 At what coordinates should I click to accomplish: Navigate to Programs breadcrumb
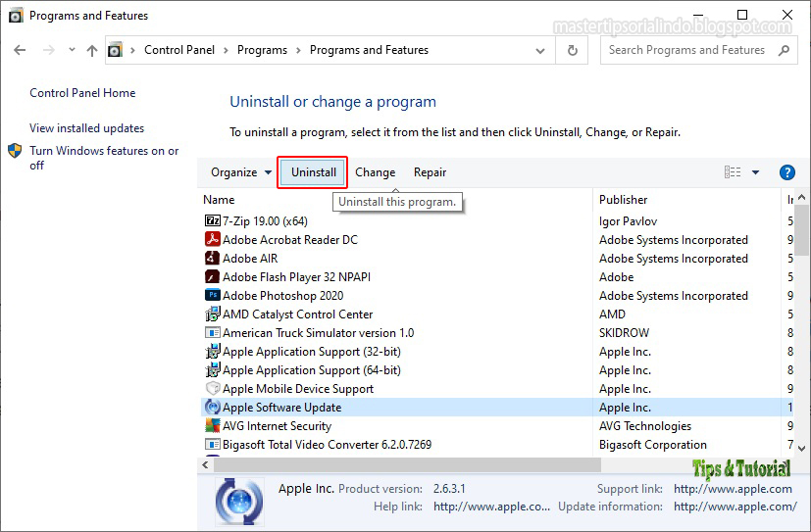click(x=262, y=50)
